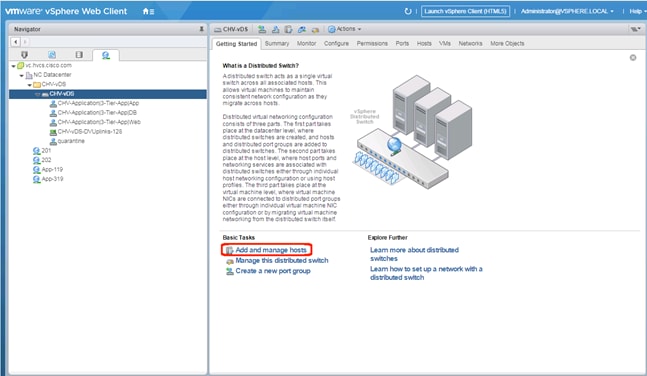Switch to the VMs tab
Image resolution: width=647 pixels, height=376 pixels.
pos(445,43)
